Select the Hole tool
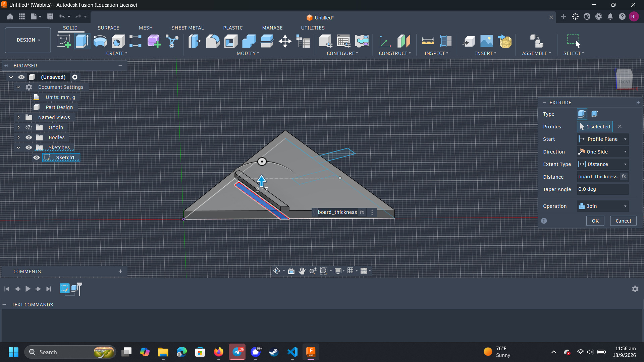Viewport: 644px width, 362px height. point(118,42)
